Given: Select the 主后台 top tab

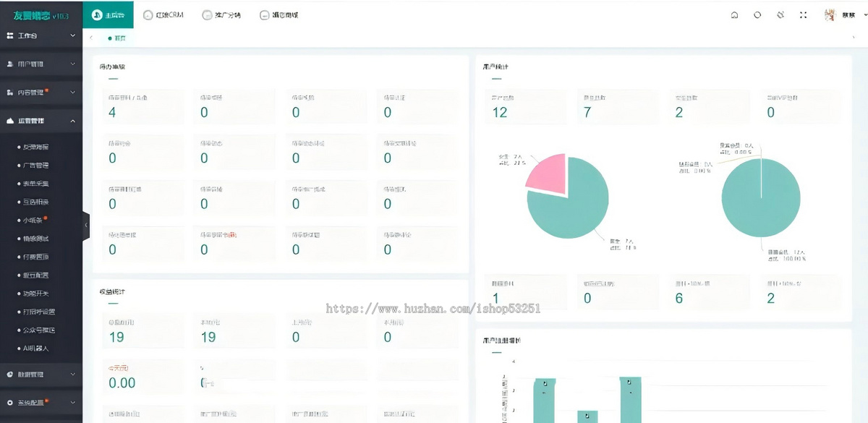Looking at the screenshot, I should coord(108,14).
